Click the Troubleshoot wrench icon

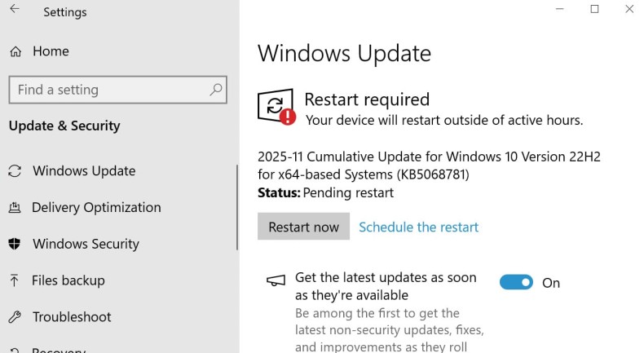tap(15, 317)
